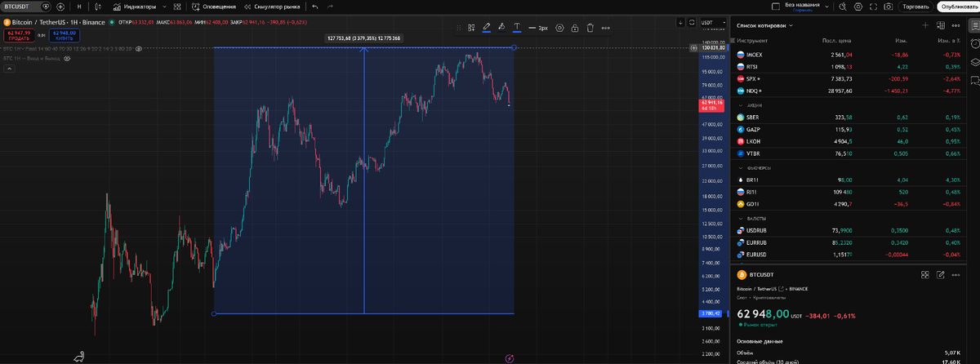Click the Опубликовать button

tap(957, 7)
